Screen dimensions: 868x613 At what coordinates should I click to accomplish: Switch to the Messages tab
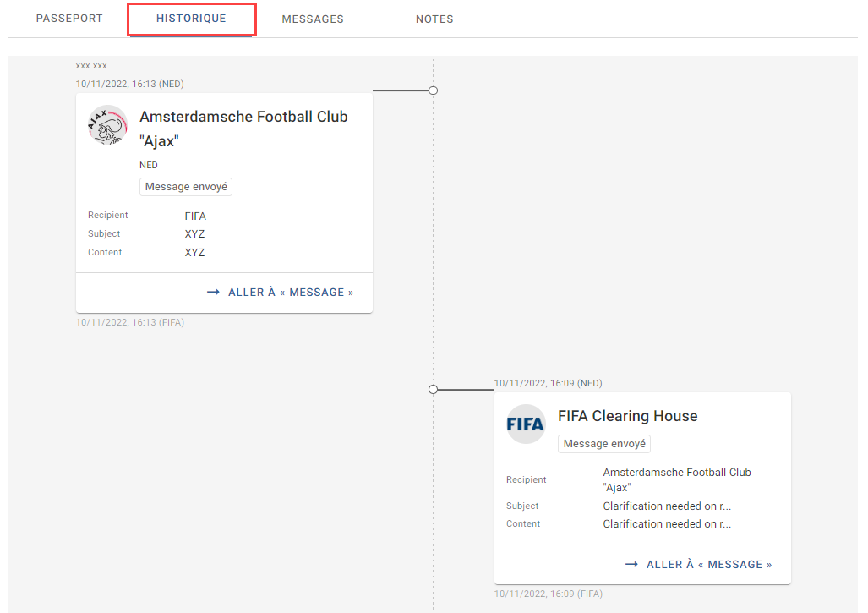point(313,19)
